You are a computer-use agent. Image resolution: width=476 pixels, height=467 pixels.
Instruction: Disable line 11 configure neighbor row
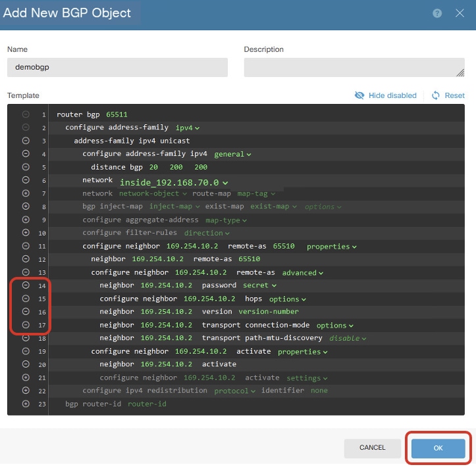26,246
